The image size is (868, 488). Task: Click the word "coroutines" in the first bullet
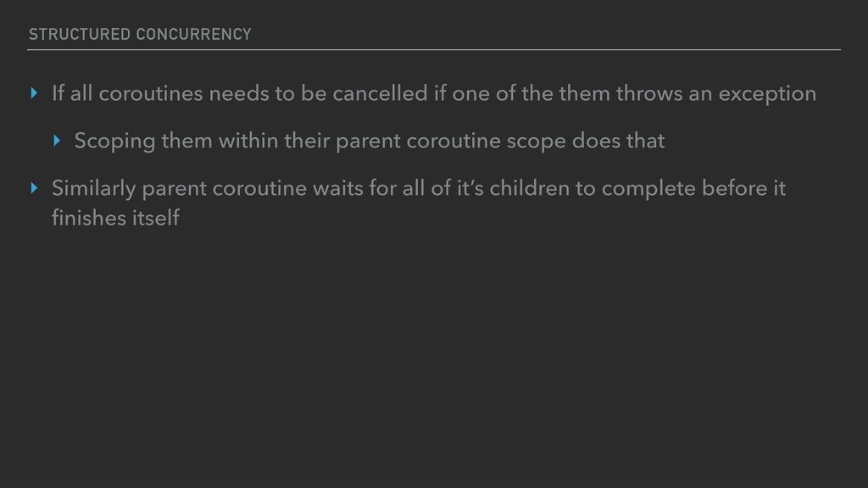pyautogui.click(x=151, y=93)
